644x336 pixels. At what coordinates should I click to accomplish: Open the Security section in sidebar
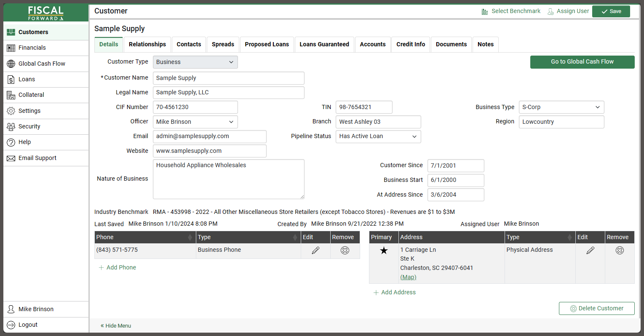[x=29, y=126]
